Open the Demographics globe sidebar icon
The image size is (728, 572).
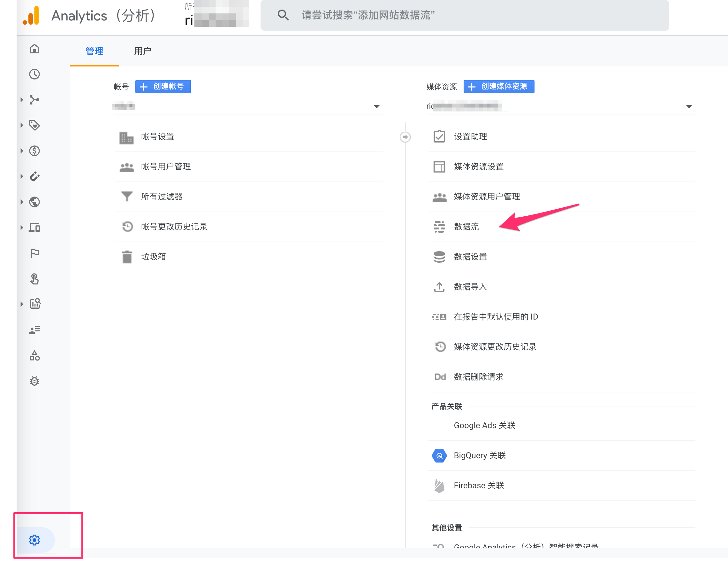(34, 202)
